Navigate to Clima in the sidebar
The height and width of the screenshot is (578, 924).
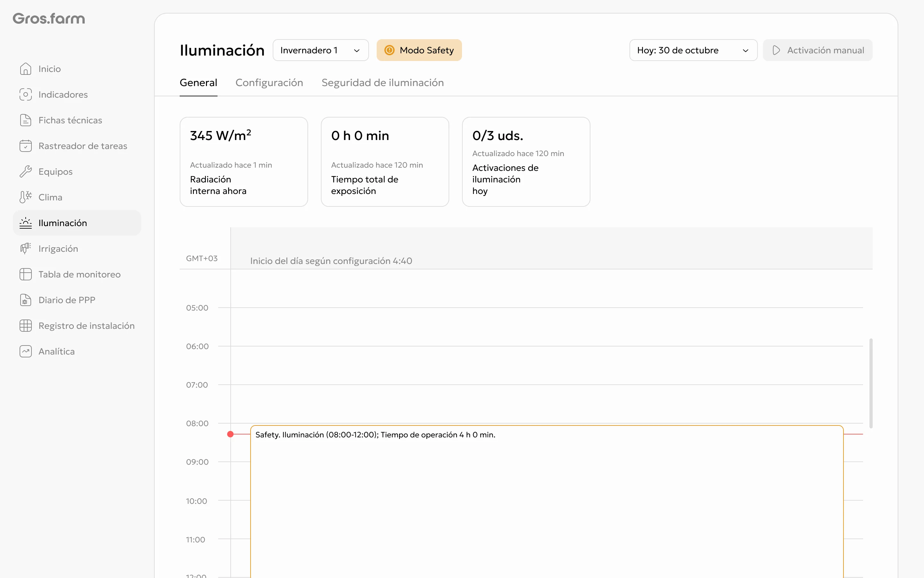point(77,197)
